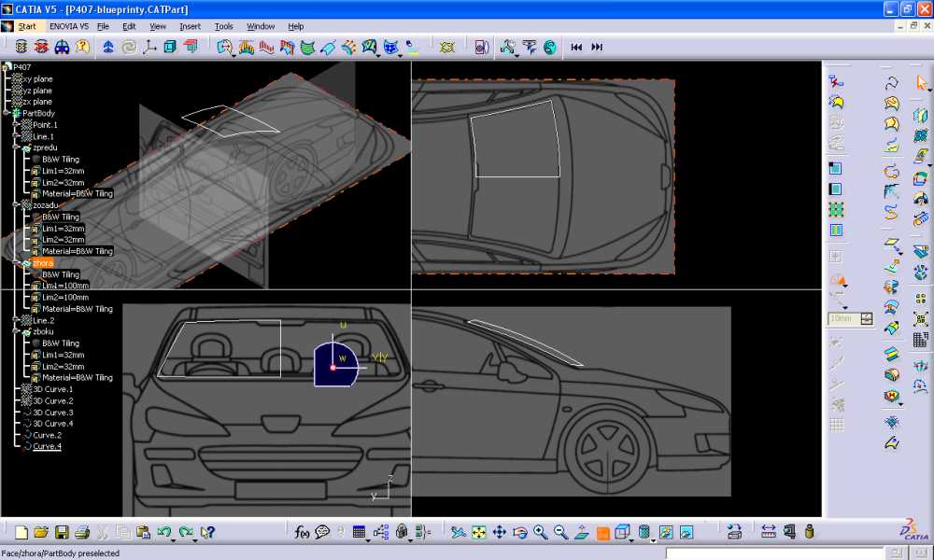The width and height of the screenshot is (934, 560).
Task: Toggle Swap Visible Space icon
Action: [x=686, y=532]
